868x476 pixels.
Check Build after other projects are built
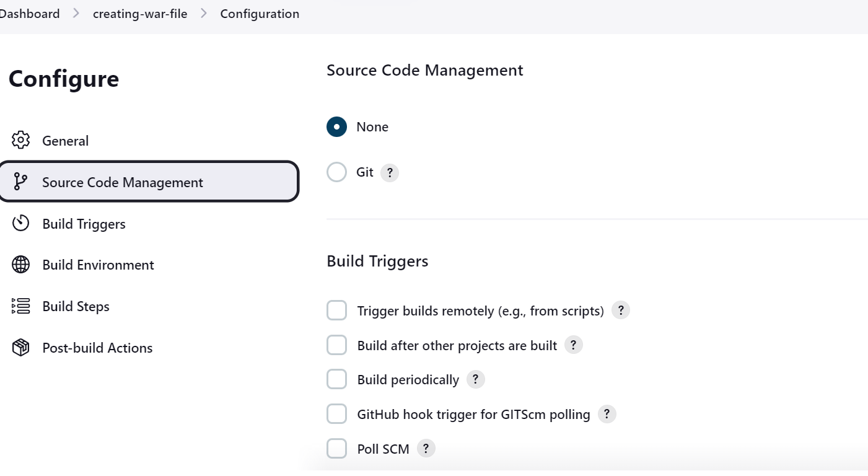click(336, 345)
